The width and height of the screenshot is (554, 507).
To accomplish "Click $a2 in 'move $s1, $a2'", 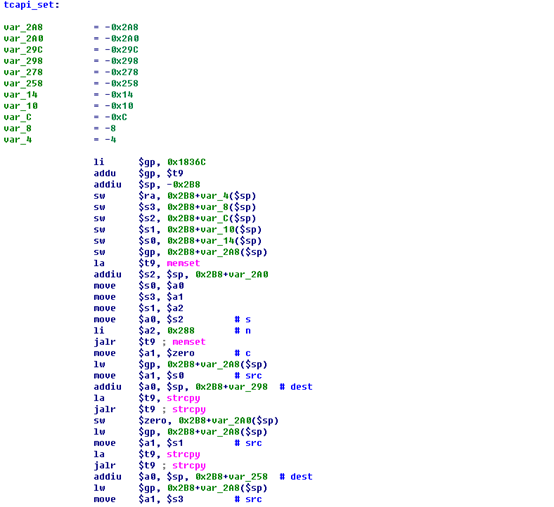I will [x=175, y=308].
